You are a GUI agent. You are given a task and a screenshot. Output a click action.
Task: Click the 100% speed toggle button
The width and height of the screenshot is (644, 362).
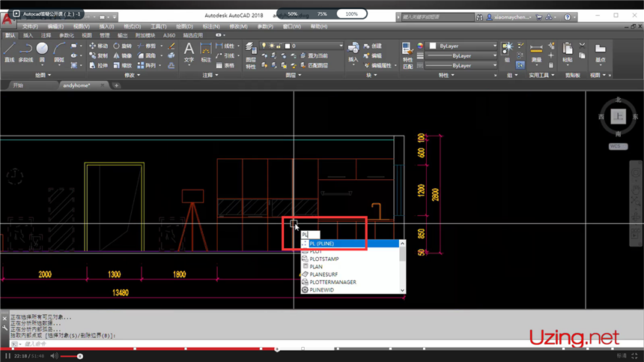point(351,13)
